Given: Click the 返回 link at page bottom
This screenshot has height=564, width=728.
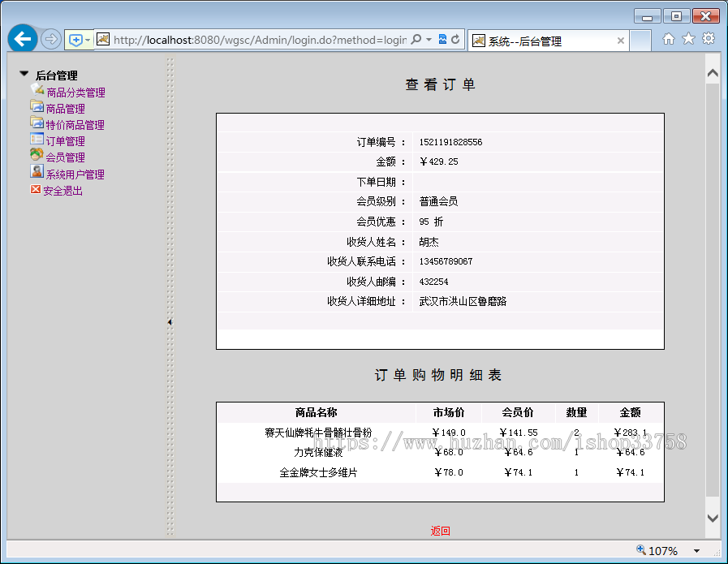Looking at the screenshot, I should pyautogui.click(x=439, y=530).
